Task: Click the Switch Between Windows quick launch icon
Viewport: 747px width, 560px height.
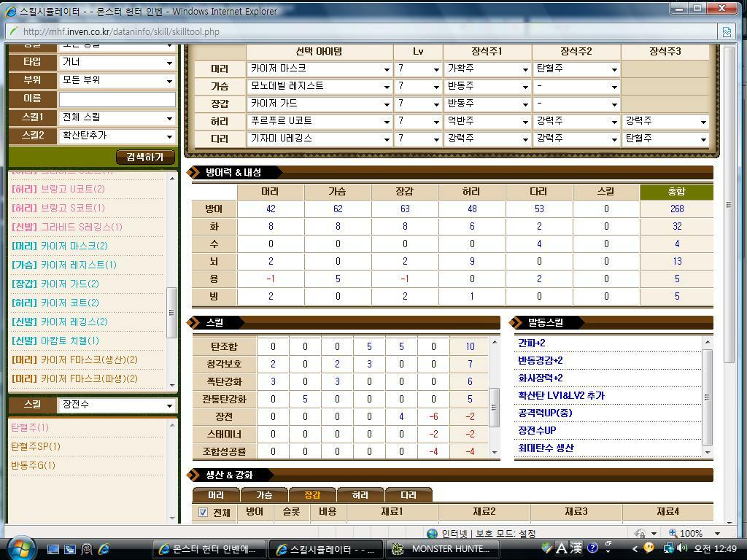Action: coord(70,549)
